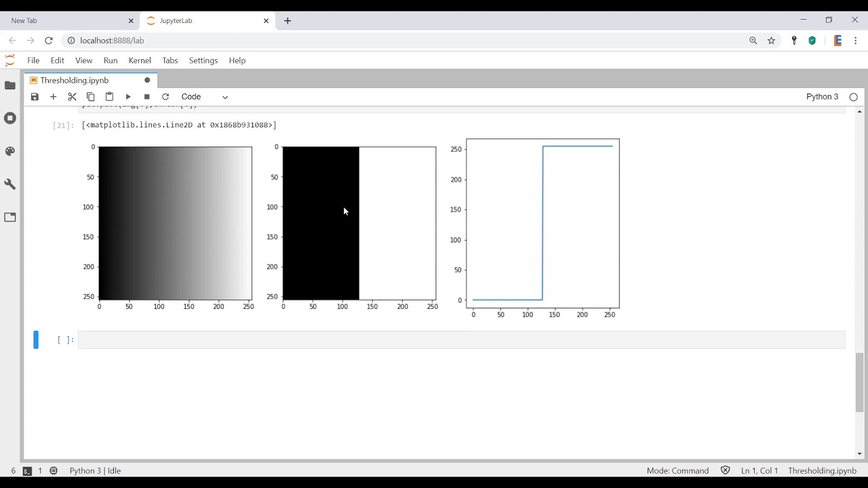Open the Run menu

(x=111, y=60)
